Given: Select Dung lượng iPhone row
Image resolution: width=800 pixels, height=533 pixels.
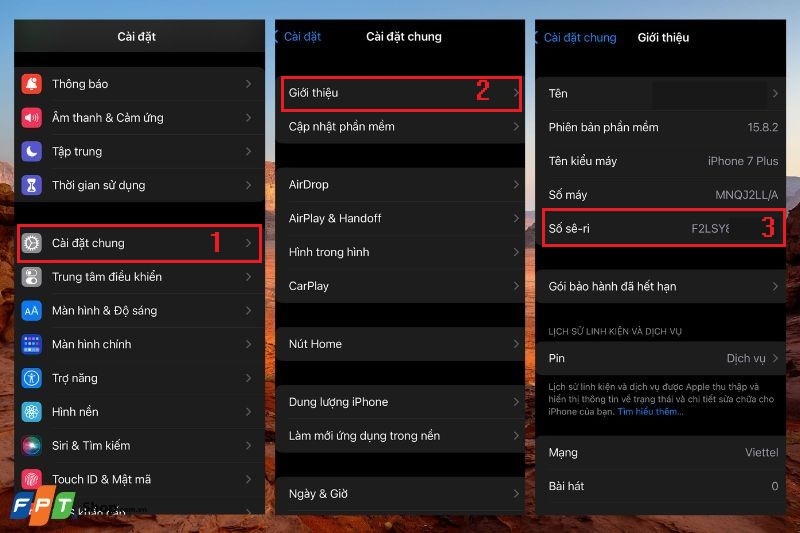Looking at the screenshot, I should pyautogui.click(x=400, y=402).
